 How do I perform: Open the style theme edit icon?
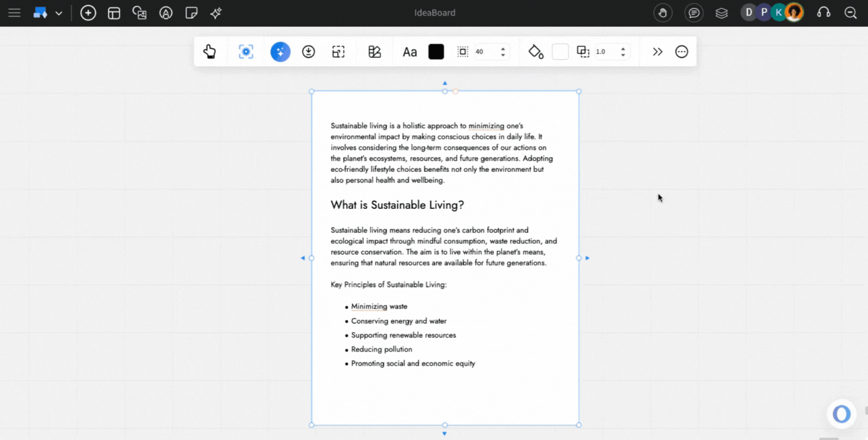(374, 52)
